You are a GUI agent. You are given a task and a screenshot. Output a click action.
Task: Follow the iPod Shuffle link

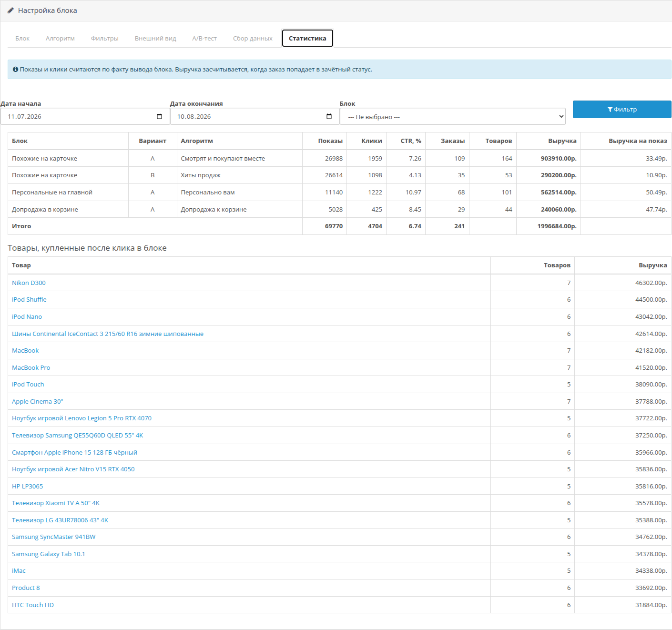(29, 299)
